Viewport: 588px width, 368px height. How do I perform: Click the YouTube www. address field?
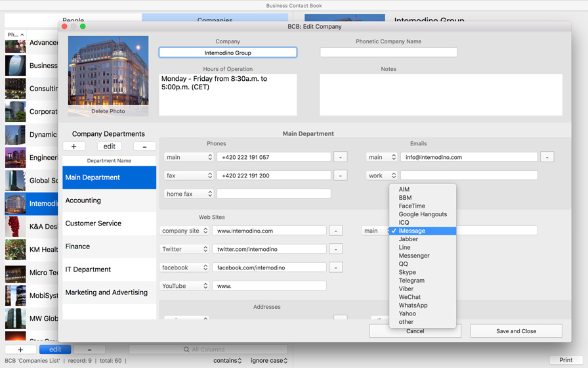[269, 286]
